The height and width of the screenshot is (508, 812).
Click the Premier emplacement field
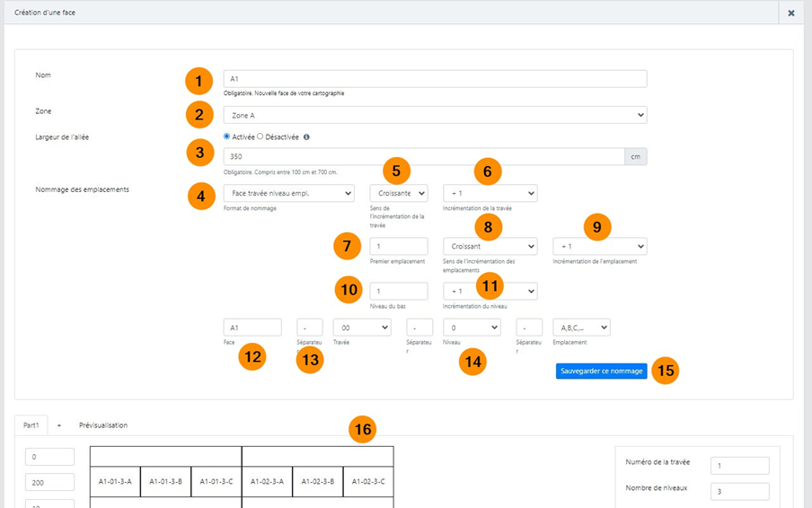(x=398, y=246)
